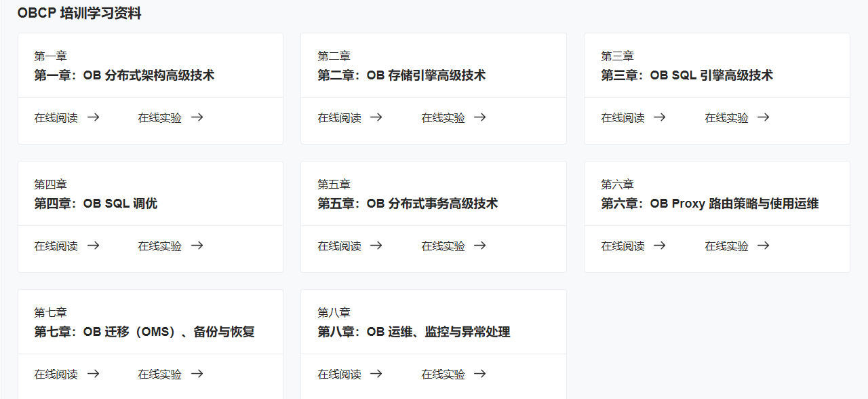Open 在线实验 for OB Proxy 路由策略与使用运维

[x=726, y=246]
